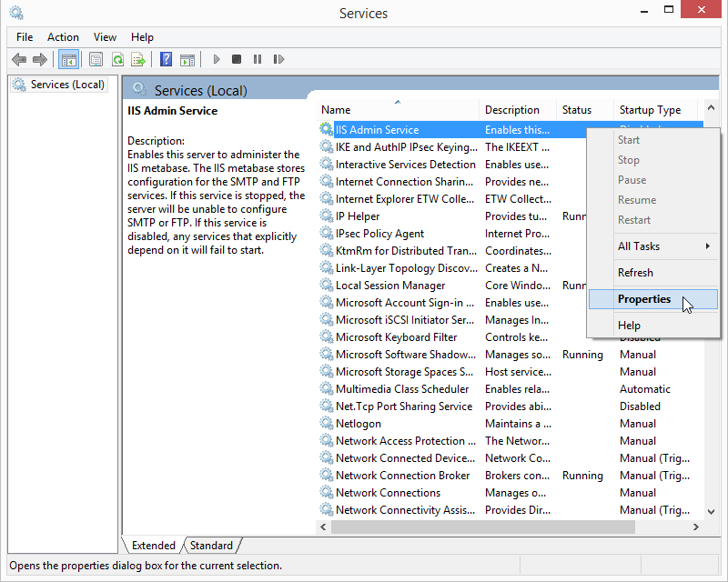Select IKE and AuthIP IPsec Keying row

pos(452,147)
